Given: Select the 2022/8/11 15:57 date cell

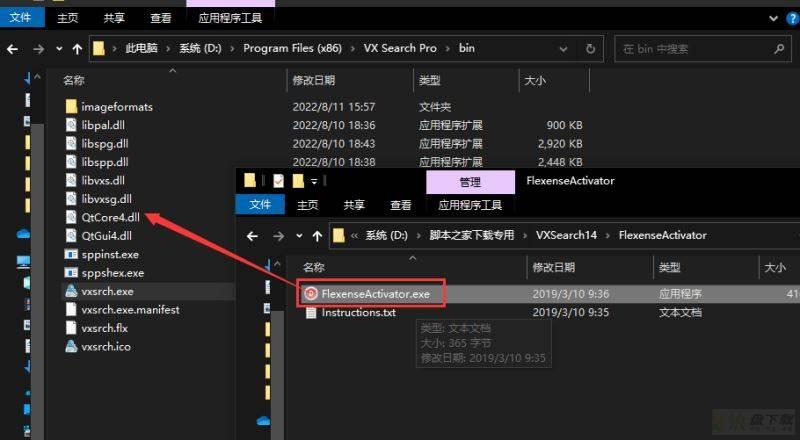Looking at the screenshot, I should click(334, 107).
